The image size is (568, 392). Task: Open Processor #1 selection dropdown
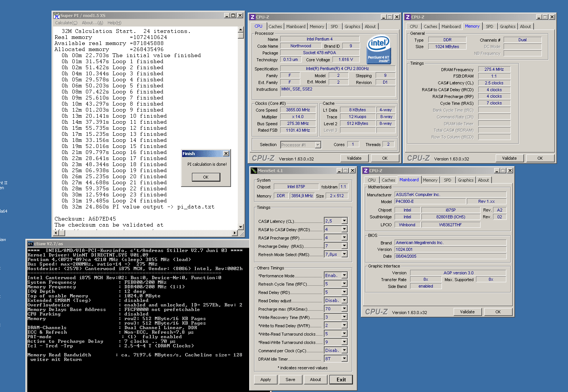point(318,145)
